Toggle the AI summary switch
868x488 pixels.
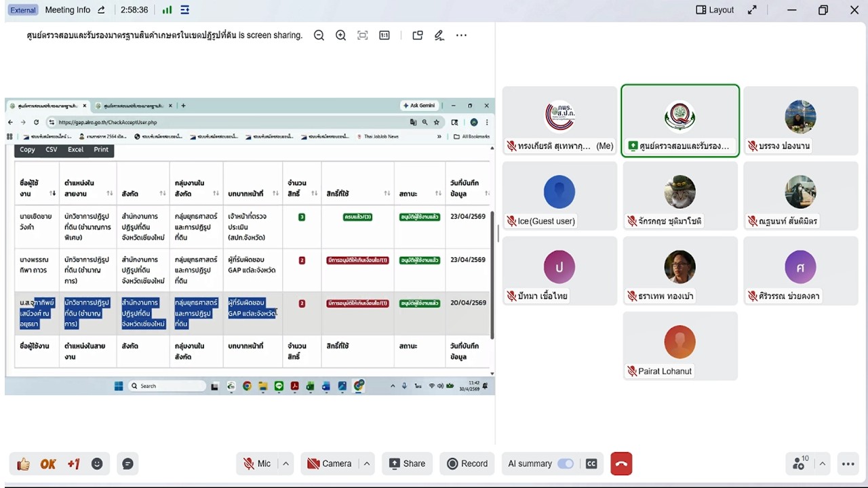tap(565, 464)
